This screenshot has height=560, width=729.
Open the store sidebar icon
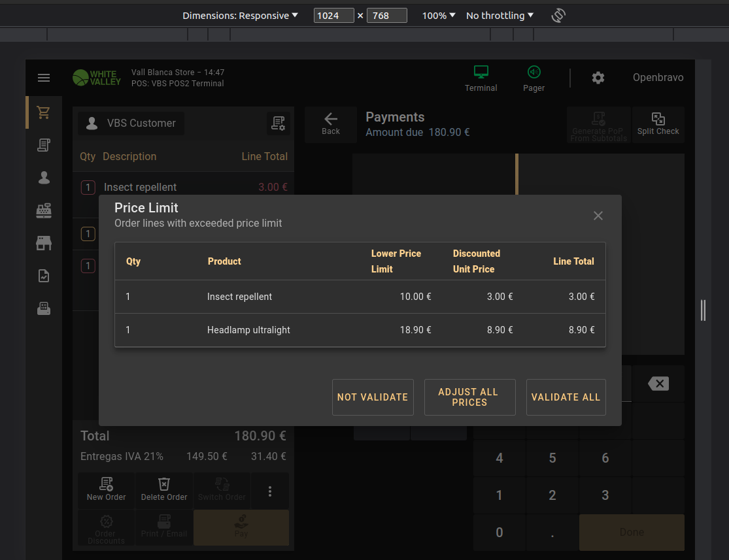click(44, 243)
